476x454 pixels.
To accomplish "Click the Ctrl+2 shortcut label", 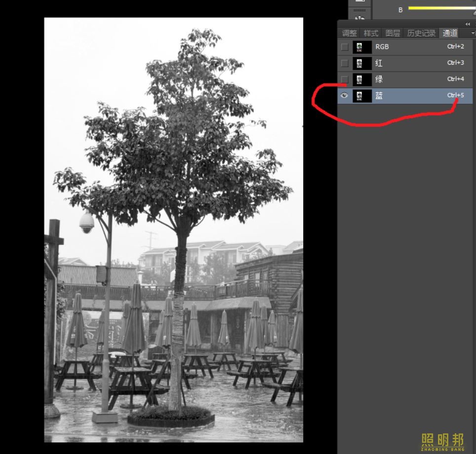I will point(455,46).
